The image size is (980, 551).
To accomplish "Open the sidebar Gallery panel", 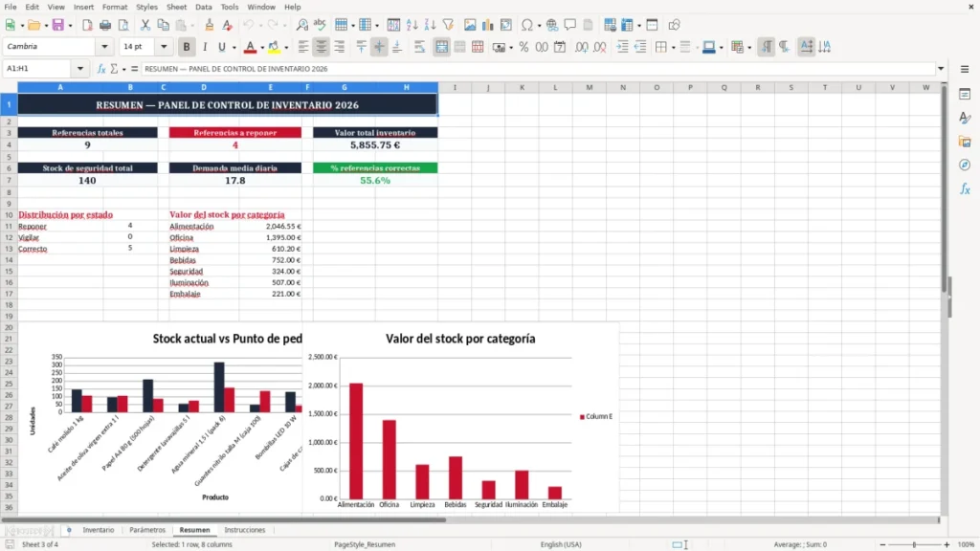I will click(965, 142).
